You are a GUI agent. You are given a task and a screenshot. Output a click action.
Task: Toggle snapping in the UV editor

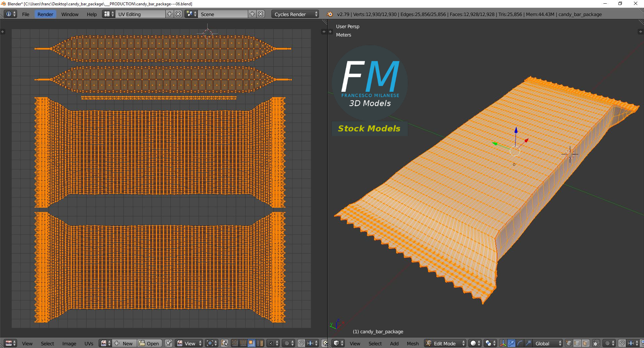pyautogui.click(x=301, y=343)
